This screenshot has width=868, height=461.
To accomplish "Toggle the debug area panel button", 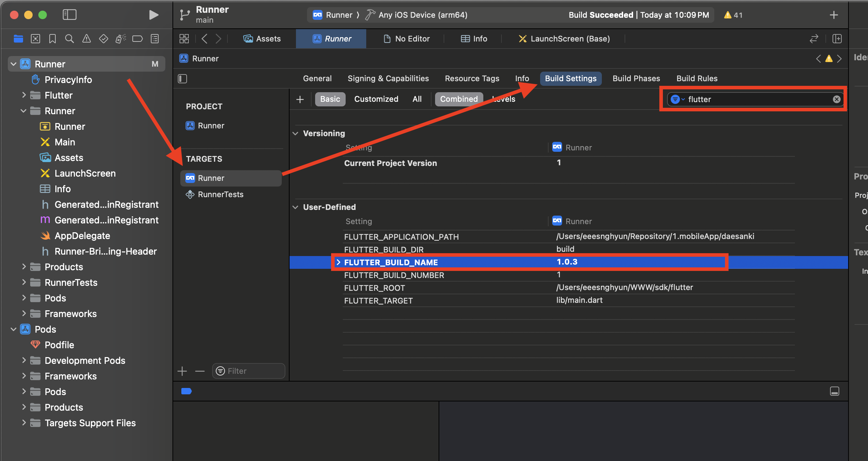I will (x=834, y=391).
